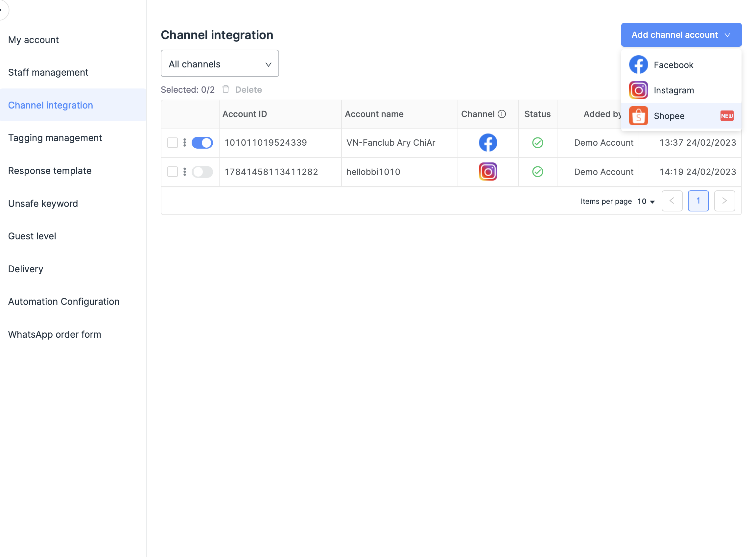Viewport: 756px width, 557px height.
Task: Check the box for account 101011019524339
Action: pos(172,143)
